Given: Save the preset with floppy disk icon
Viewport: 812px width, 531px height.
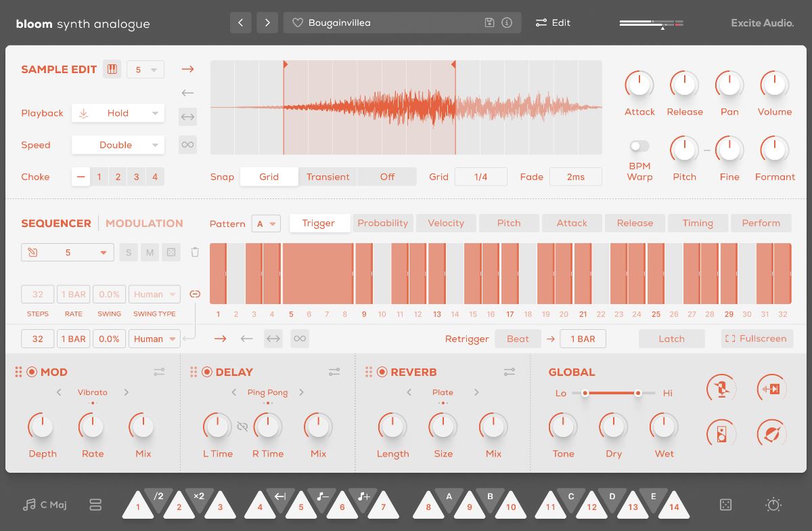Looking at the screenshot, I should 490,22.
